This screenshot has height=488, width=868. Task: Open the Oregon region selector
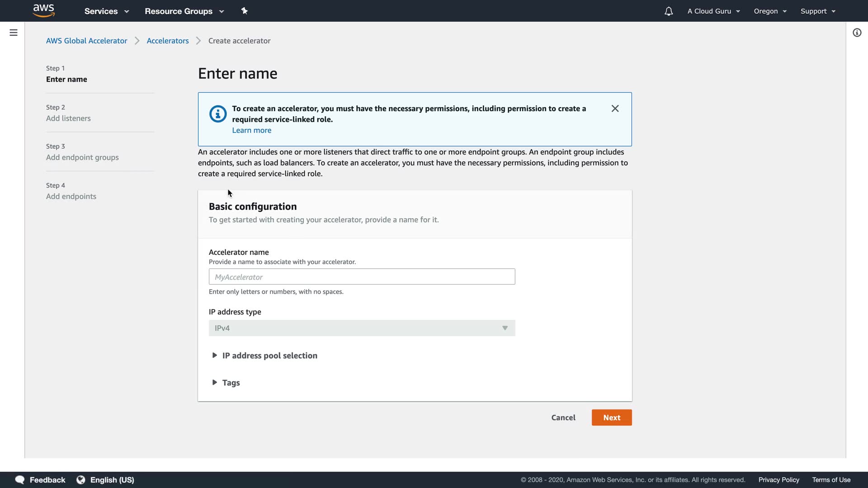point(770,11)
